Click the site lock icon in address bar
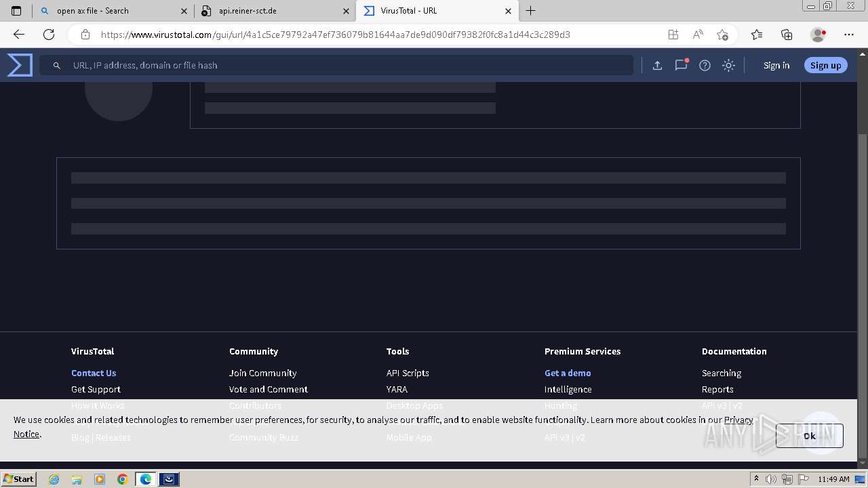This screenshot has height=488, width=868. coord(85,35)
